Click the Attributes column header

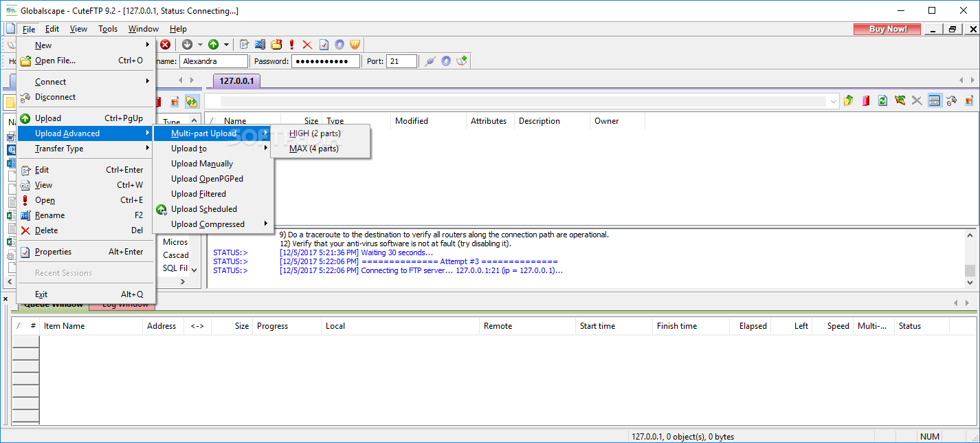click(490, 121)
